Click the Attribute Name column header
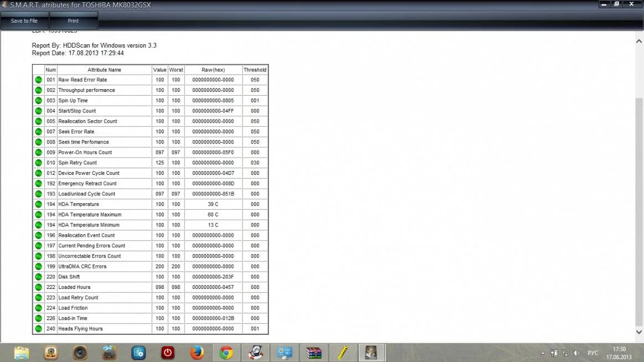 tap(104, 70)
